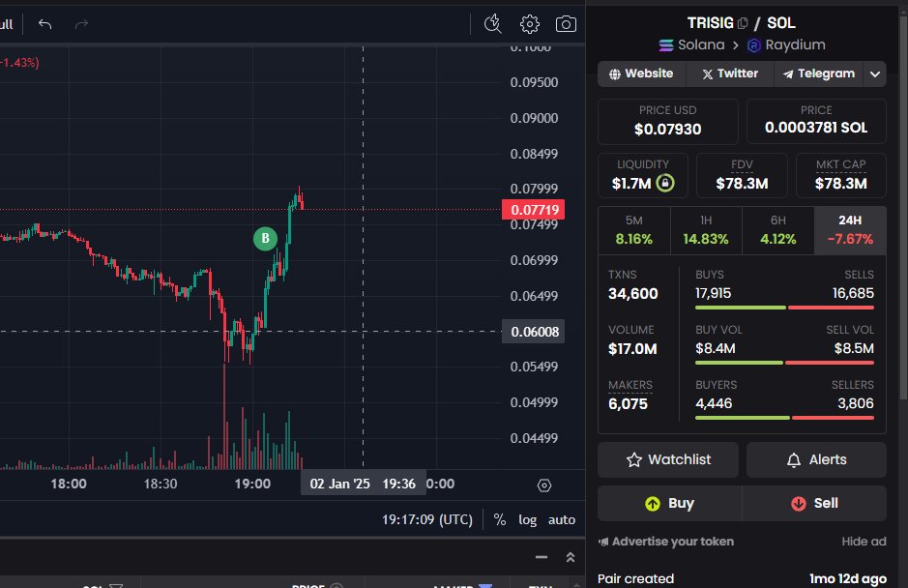Image resolution: width=908 pixels, height=588 pixels.
Task: Open quick search lightning icon
Action: [492, 24]
